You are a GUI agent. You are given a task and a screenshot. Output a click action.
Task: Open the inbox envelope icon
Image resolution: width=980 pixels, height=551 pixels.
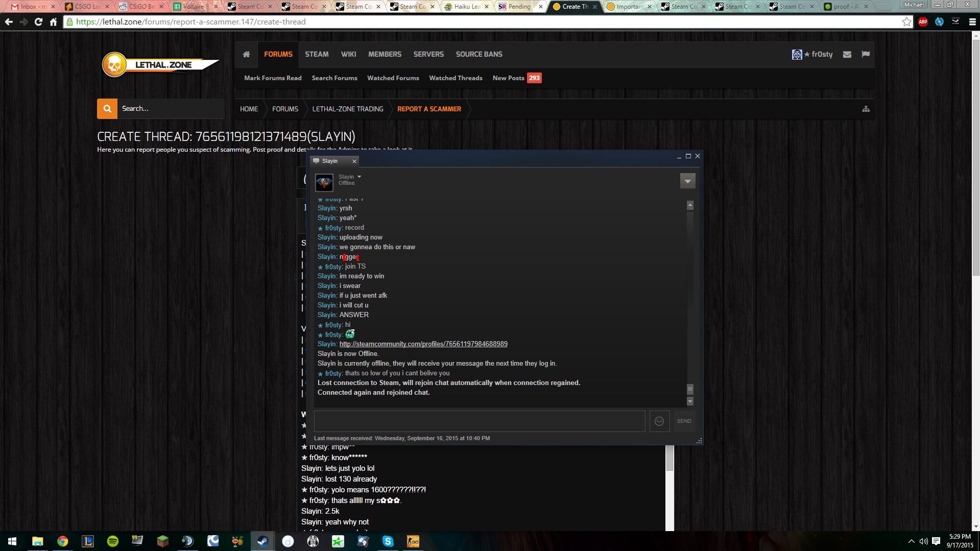847,54
